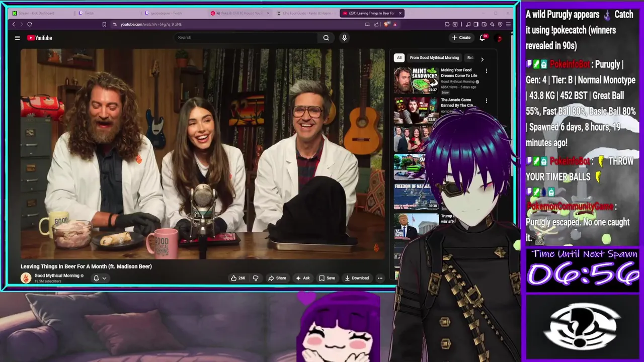Go back using the browser back arrow
The image size is (644, 362).
coord(14,24)
